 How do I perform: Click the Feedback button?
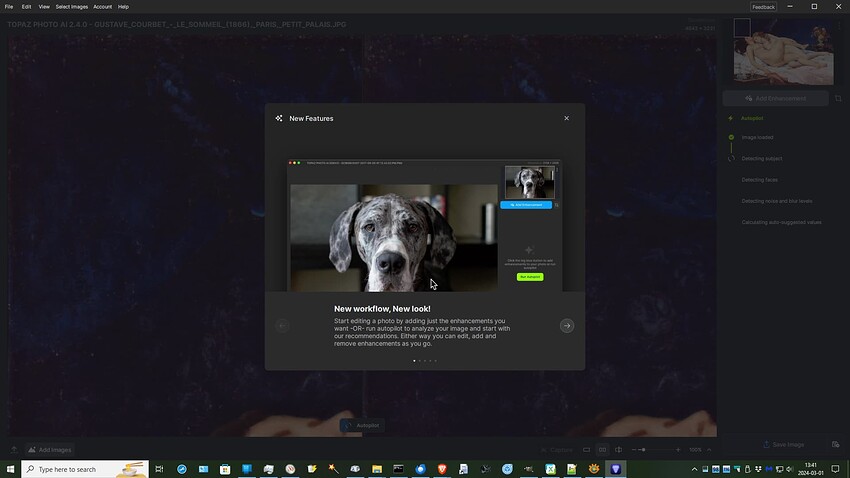[x=763, y=7]
